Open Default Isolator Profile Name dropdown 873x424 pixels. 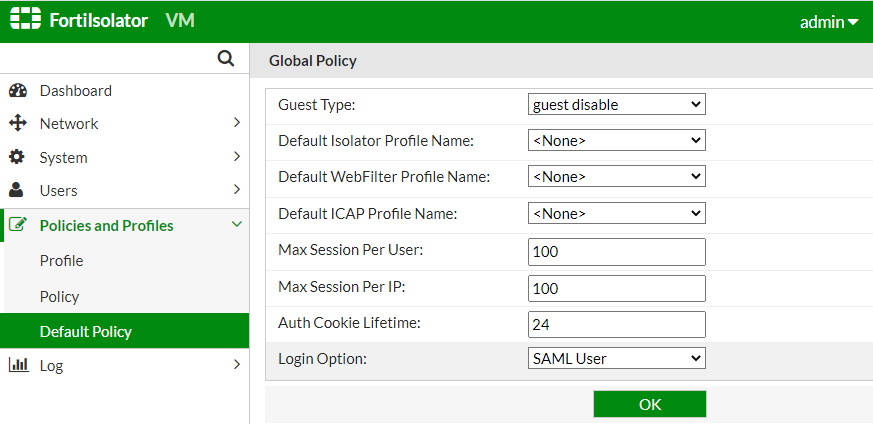pyautogui.click(x=616, y=140)
